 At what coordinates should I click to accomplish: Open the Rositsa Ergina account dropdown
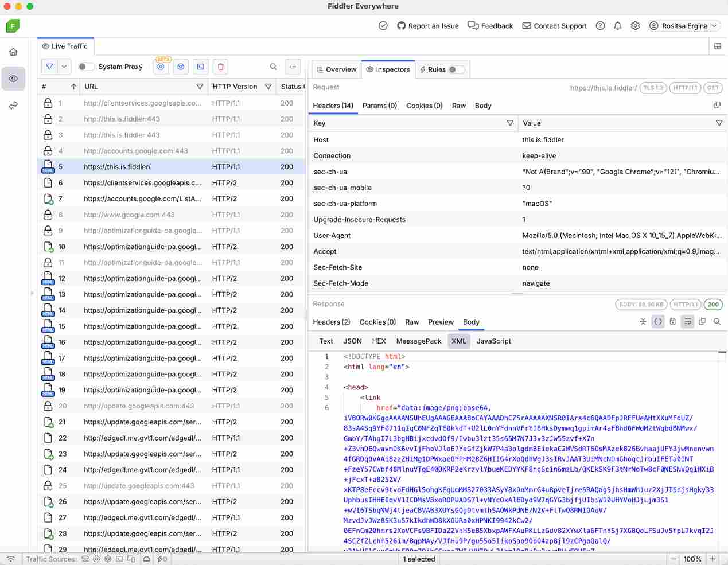684,26
